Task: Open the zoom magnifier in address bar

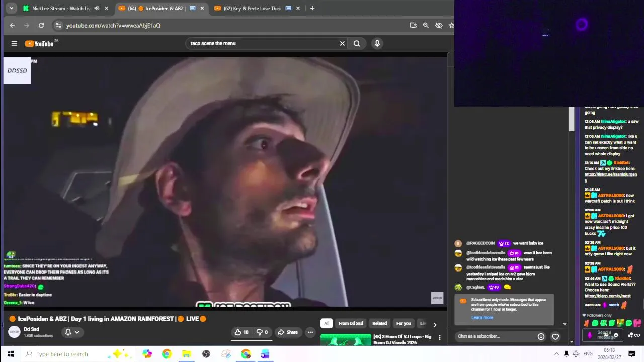Action: 426,25
